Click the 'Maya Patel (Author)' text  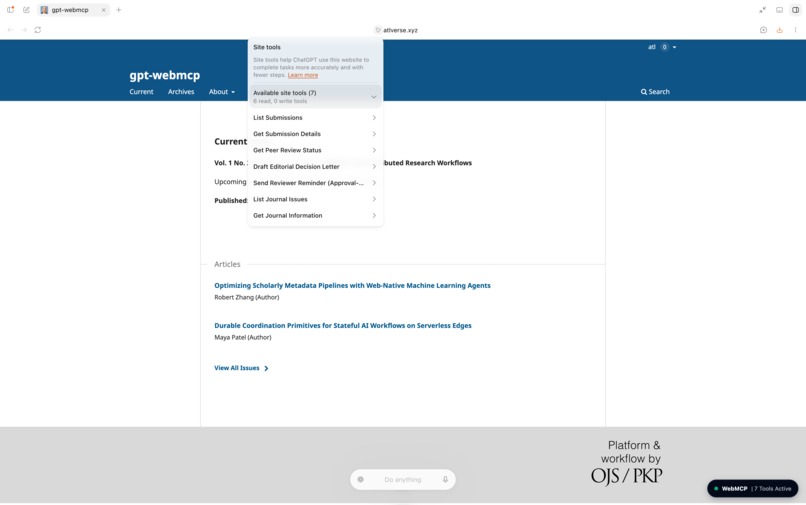(x=243, y=337)
